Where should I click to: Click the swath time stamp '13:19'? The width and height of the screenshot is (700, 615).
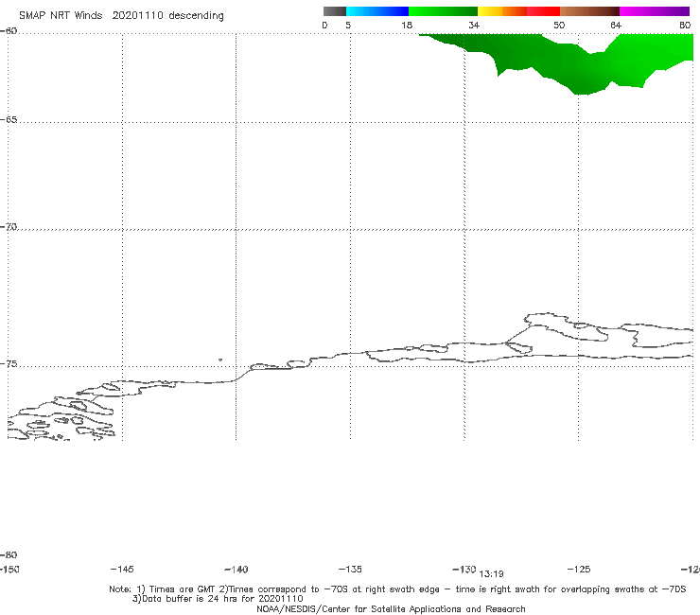click(492, 574)
